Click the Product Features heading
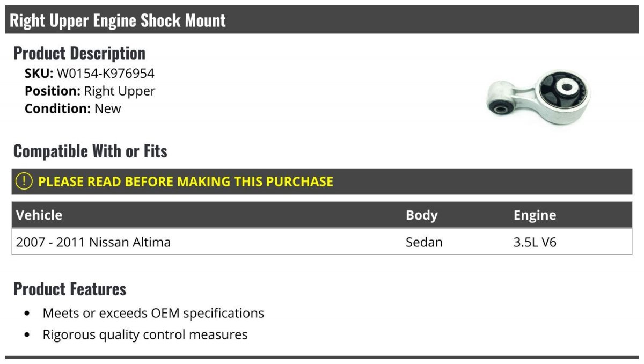The image size is (644, 364). pos(70,289)
